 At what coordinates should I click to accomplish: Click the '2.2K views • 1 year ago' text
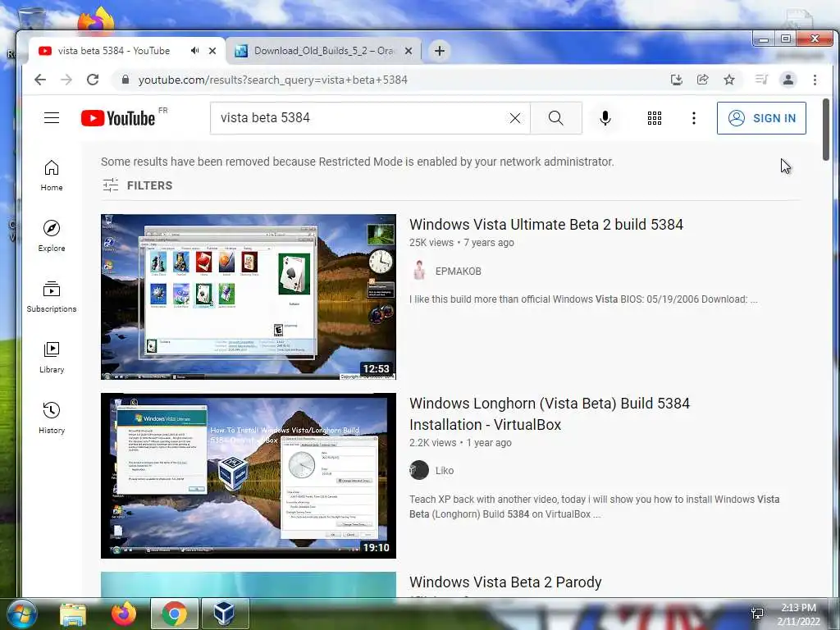(460, 443)
